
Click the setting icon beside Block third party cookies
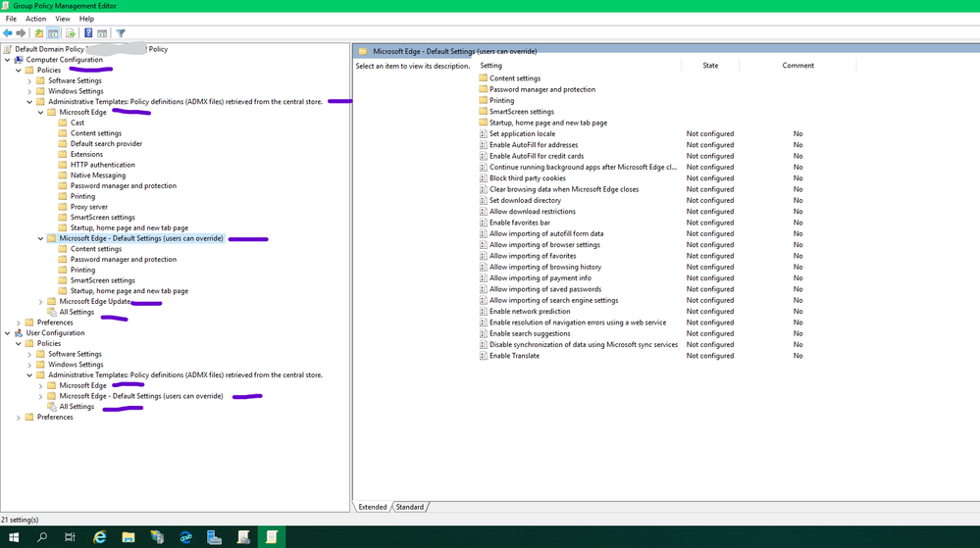click(x=483, y=178)
